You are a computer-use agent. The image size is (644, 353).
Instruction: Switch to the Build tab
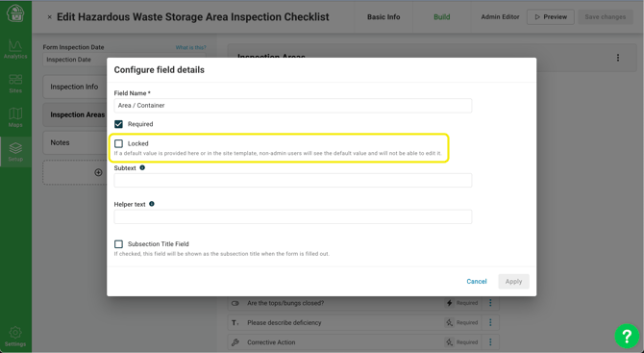pos(442,17)
